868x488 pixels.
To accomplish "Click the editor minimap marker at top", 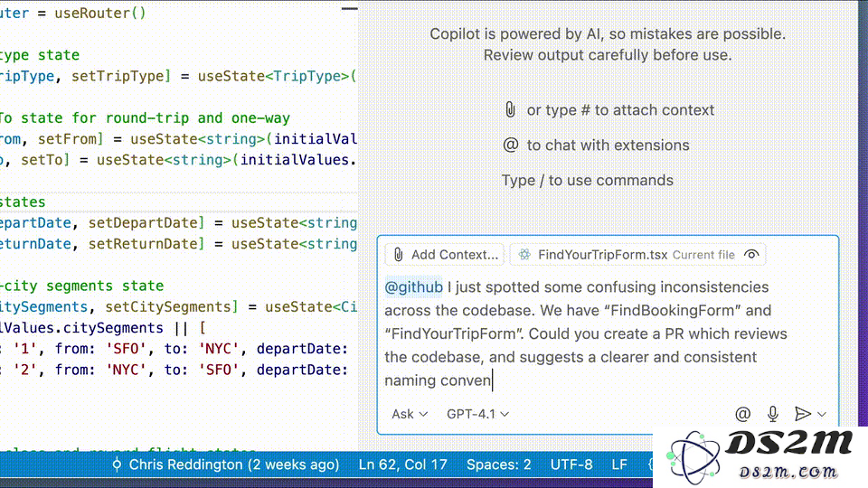I will point(349,9).
